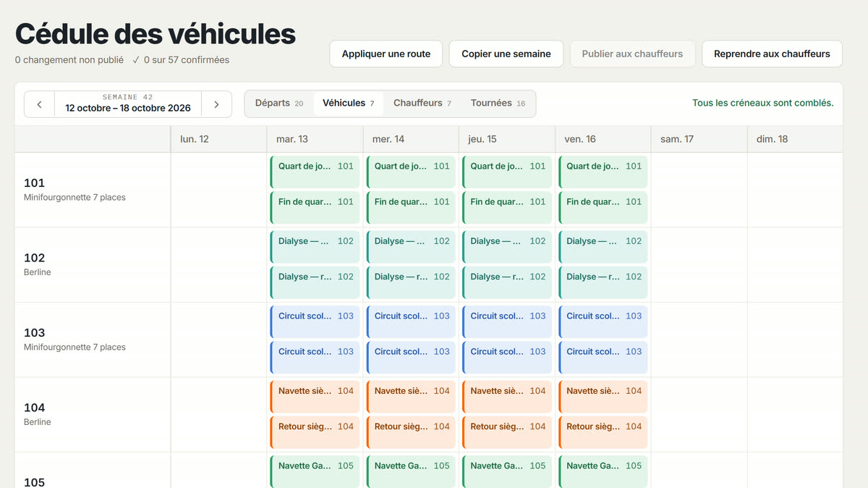Open the Retour sièg… 104 card on ven. 16
The height and width of the screenshot is (488, 868).
[603, 433]
